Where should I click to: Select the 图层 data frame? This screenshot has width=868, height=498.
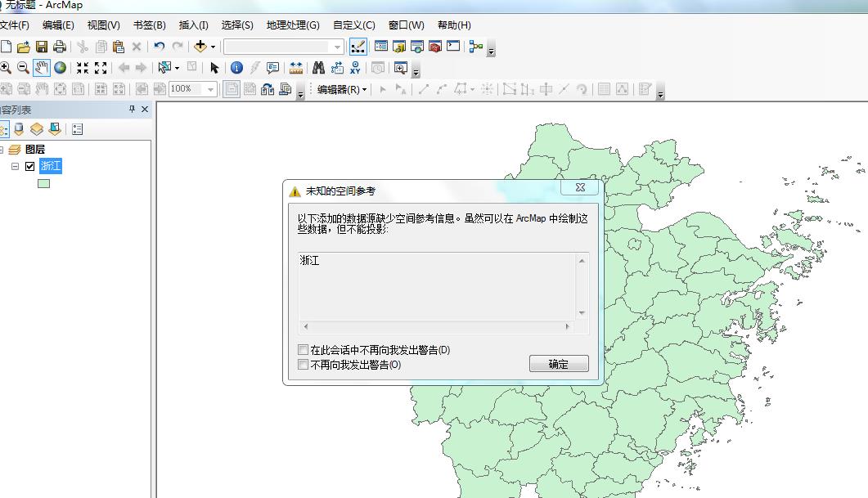[x=35, y=150]
